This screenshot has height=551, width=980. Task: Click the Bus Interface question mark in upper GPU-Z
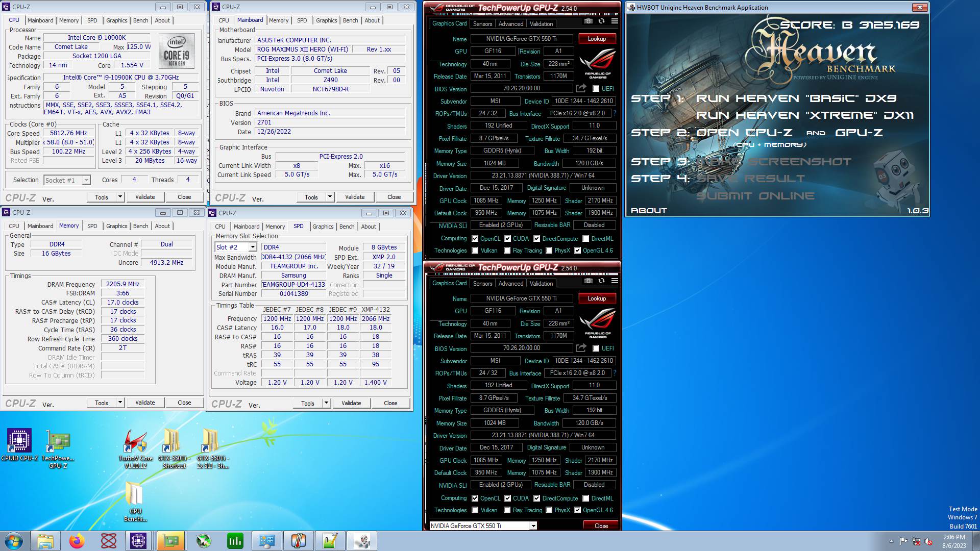pyautogui.click(x=615, y=113)
